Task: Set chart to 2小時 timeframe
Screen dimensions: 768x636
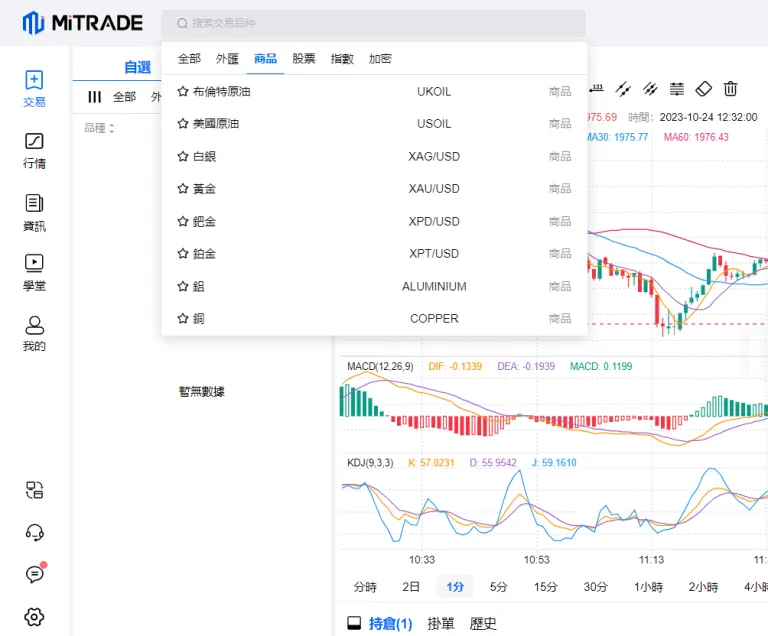Action: point(703,587)
